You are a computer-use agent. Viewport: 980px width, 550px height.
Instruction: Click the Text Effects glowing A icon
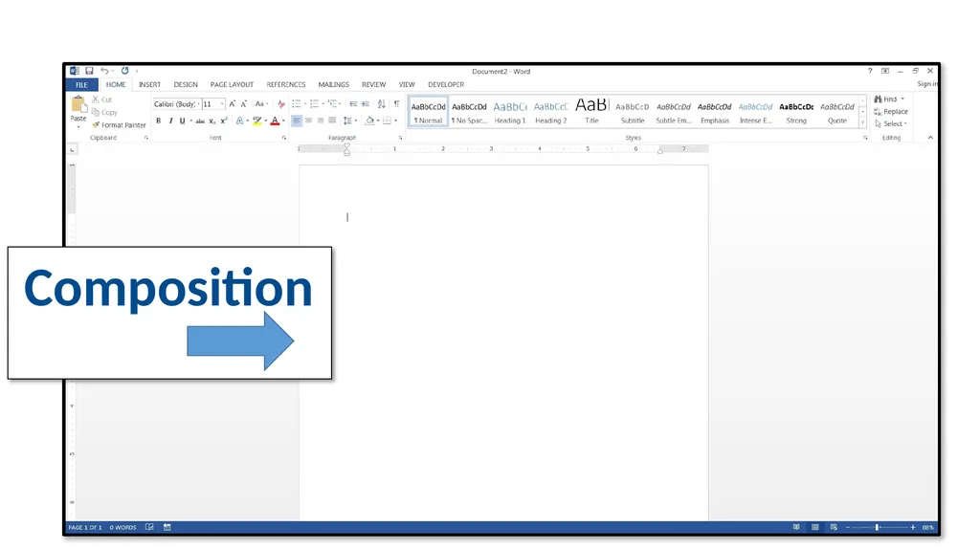[239, 121]
